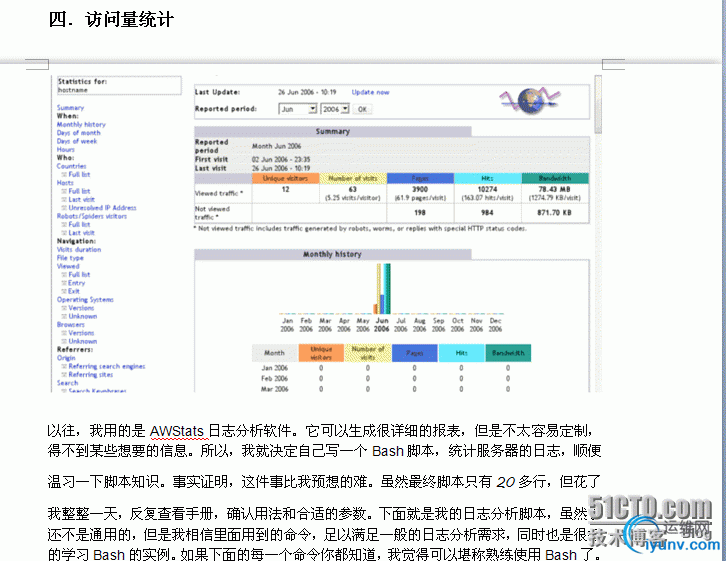This screenshot has height=561, width=726.
Task: Open the Browsers link
Action: (70, 324)
